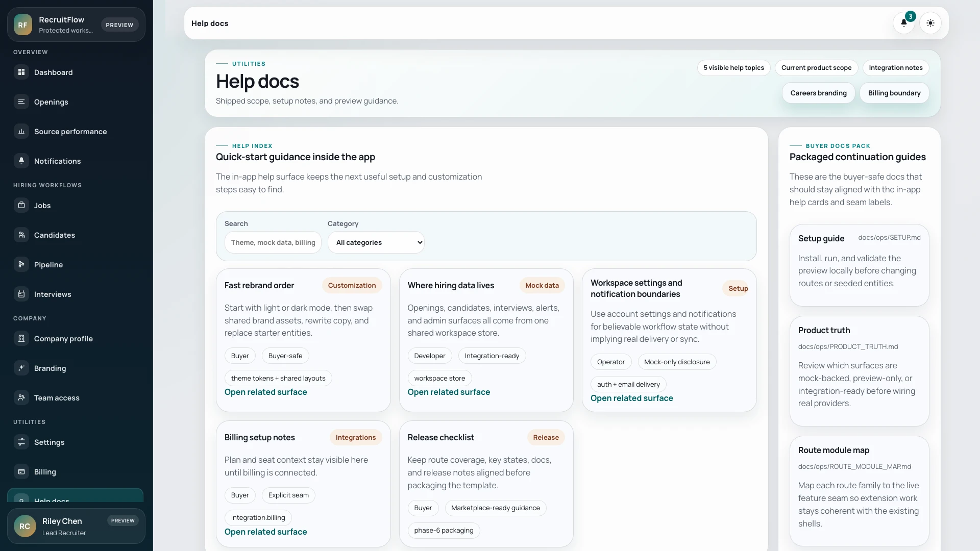
Task: Select the Billing card icon
Action: 21,472
